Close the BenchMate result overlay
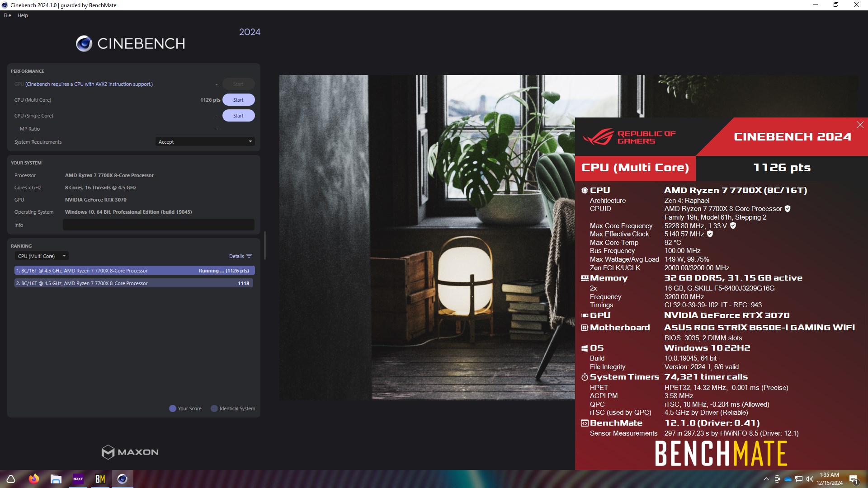The image size is (868, 488). [860, 125]
